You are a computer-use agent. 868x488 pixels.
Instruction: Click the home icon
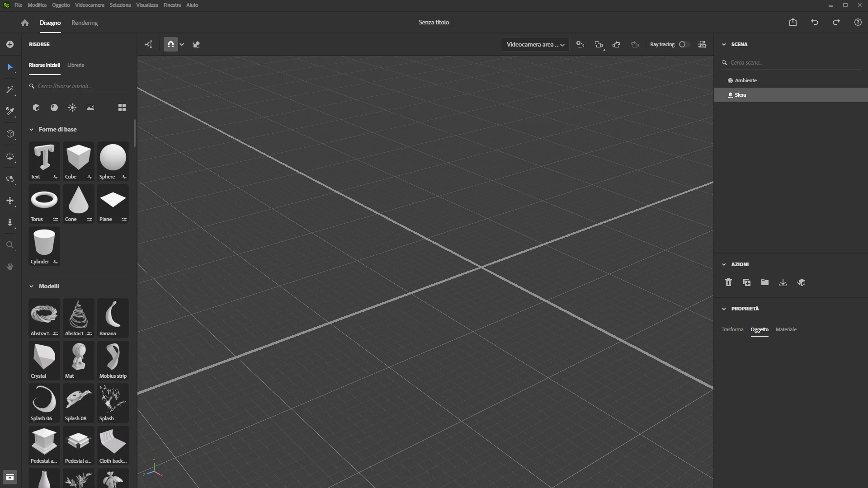25,23
